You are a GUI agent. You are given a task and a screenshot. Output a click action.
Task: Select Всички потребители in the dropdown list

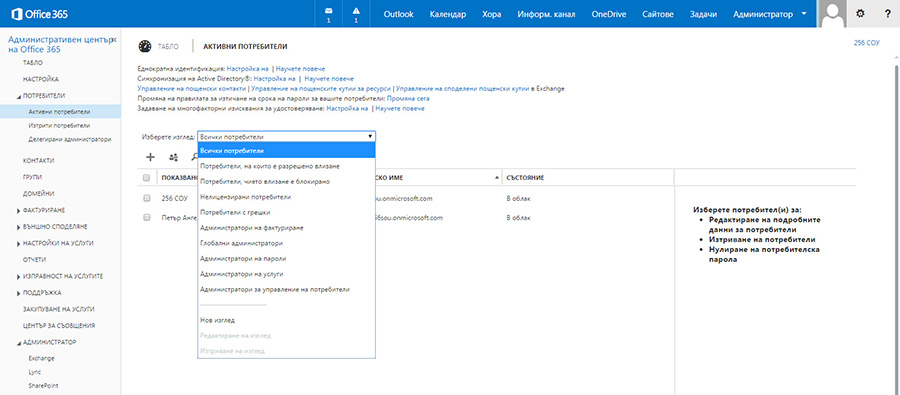[286, 150]
